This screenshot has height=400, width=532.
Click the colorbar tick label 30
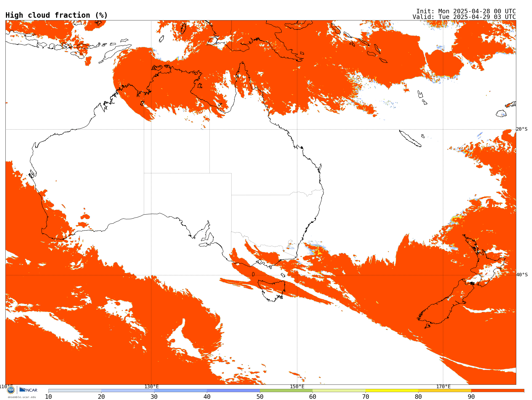pyautogui.click(x=154, y=397)
